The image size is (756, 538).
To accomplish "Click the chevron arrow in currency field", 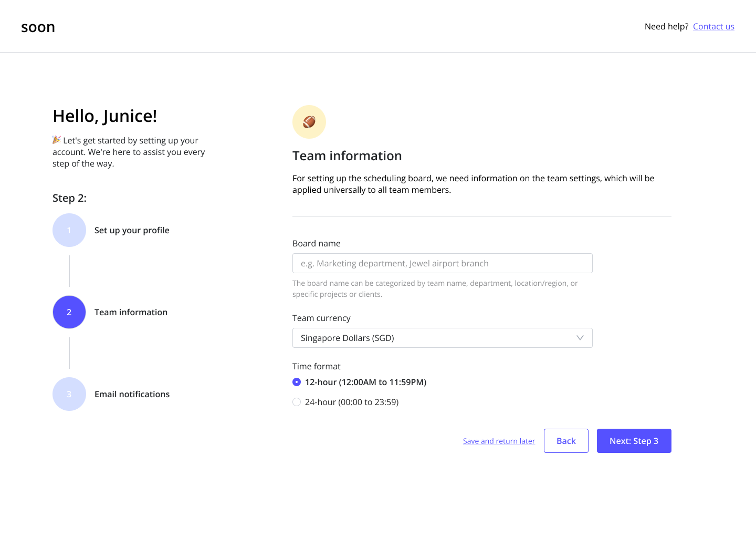I will tap(580, 338).
